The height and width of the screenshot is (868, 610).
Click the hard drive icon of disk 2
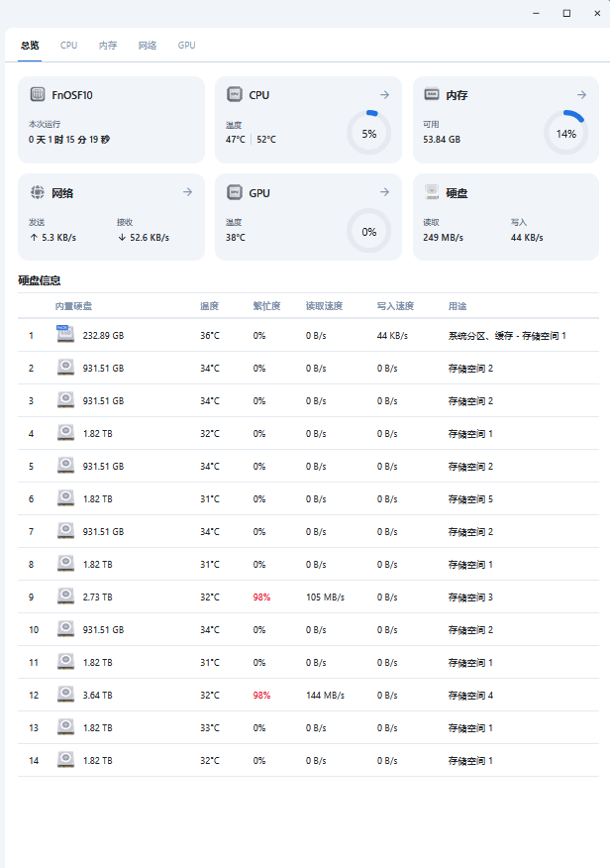coord(65,368)
